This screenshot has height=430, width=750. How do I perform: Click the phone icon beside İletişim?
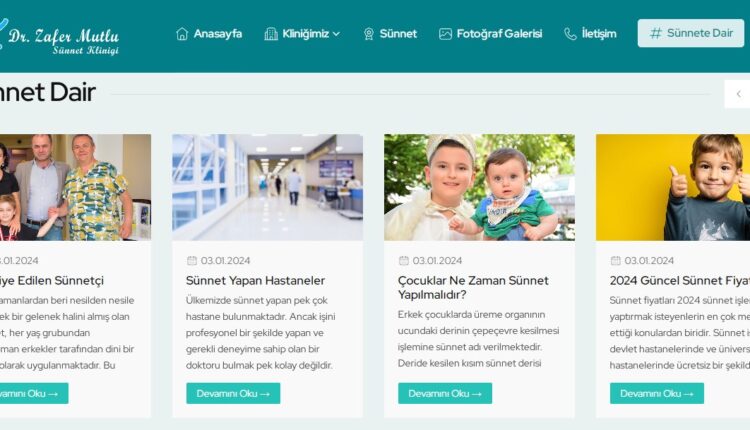[570, 33]
